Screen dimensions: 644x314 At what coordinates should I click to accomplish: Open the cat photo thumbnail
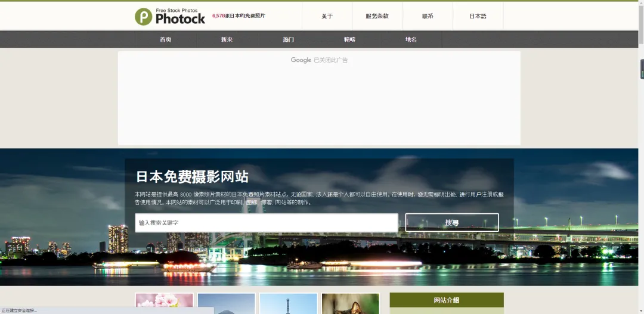(x=350, y=303)
